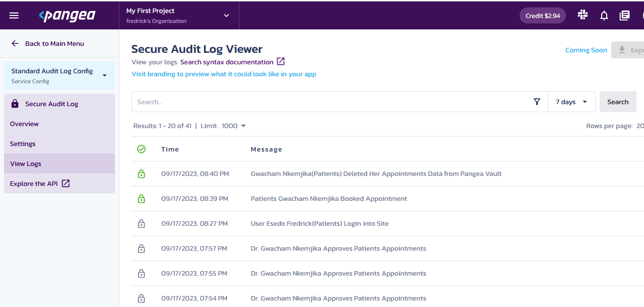Open log Patients Gwacham Nkemjika Booked Appointment
Screen dimensions: 644x307
click(329, 199)
